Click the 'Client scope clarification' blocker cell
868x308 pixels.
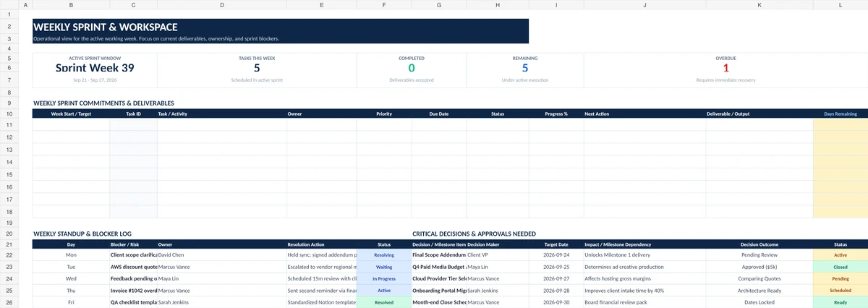point(134,255)
